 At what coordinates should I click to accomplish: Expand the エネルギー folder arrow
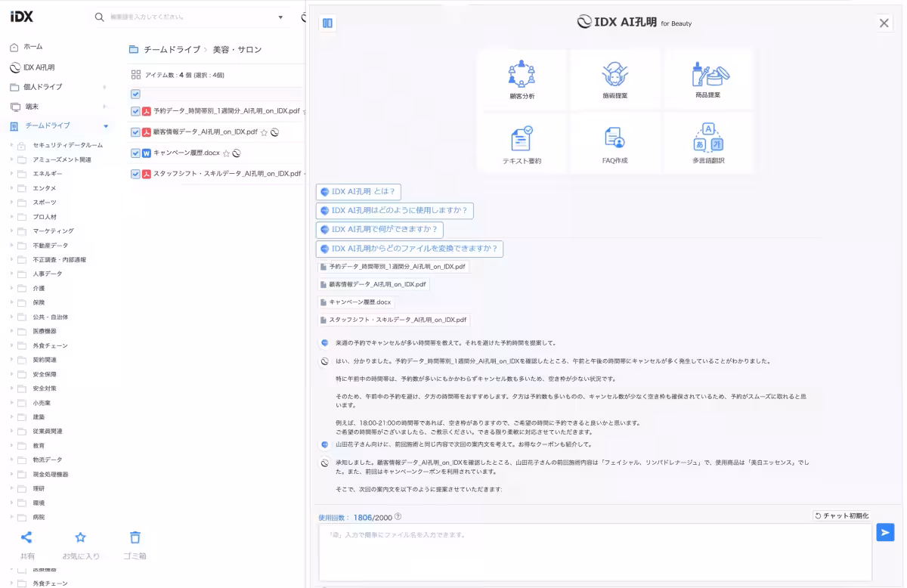pyautogui.click(x=11, y=174)
